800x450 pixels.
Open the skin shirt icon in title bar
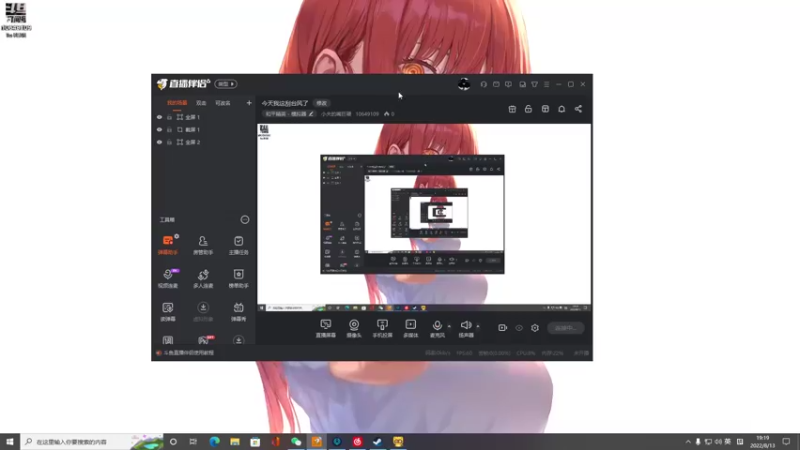(x=534, y=84)
